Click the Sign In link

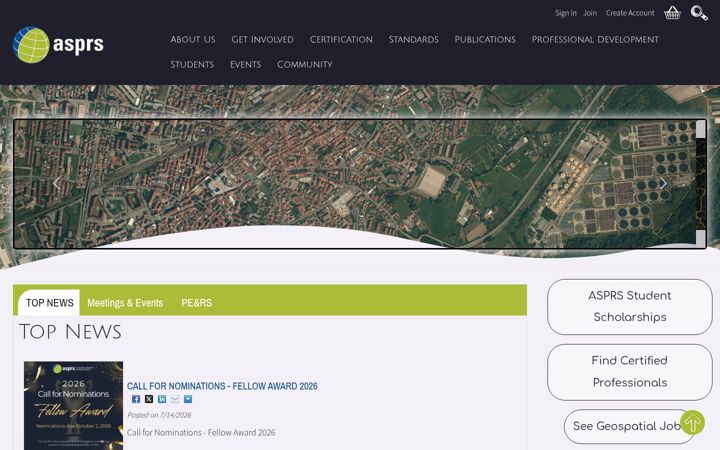tap(566, 13)
